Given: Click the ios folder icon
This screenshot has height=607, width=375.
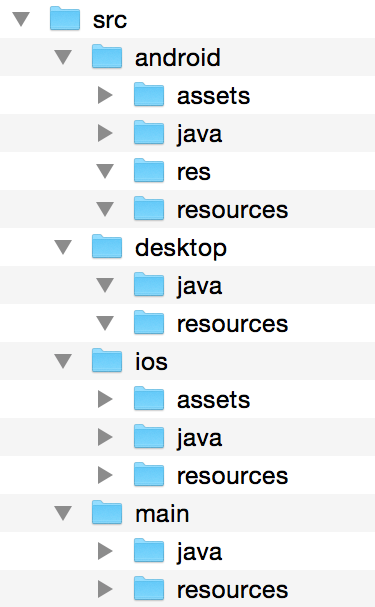Looking at the screenshot, I should (x=107, y=360).
